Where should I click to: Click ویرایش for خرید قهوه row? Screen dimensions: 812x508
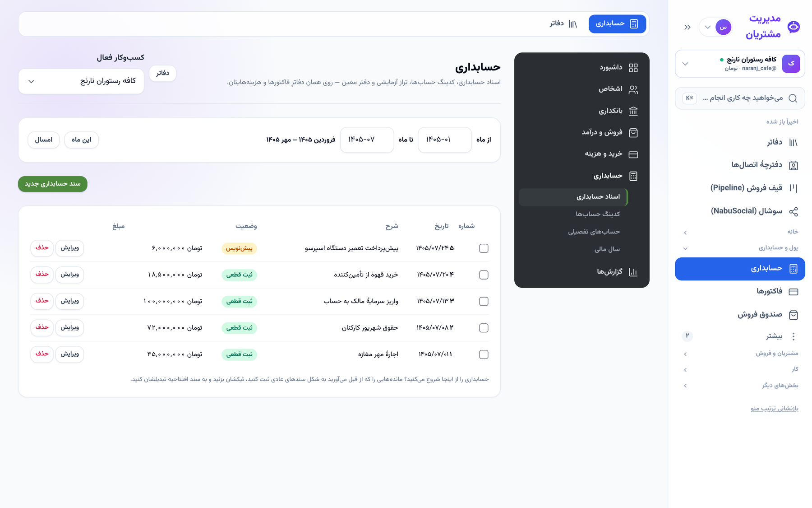point(69,275)
